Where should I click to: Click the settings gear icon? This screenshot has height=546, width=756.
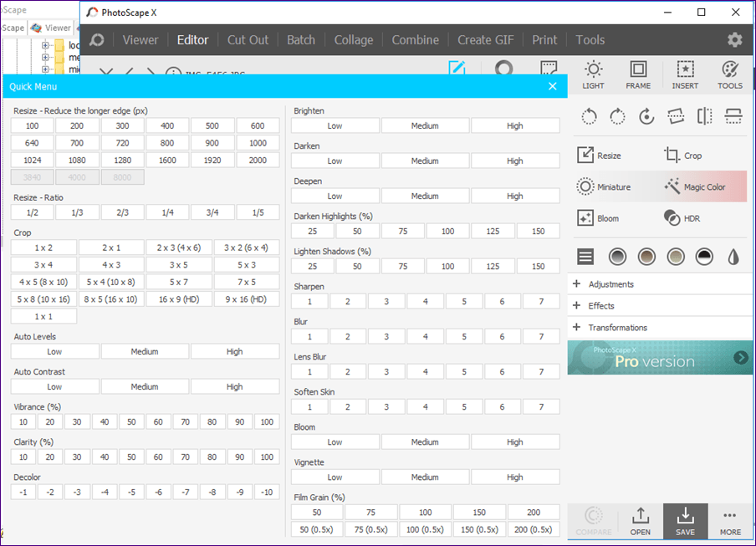tap(734, 40)
